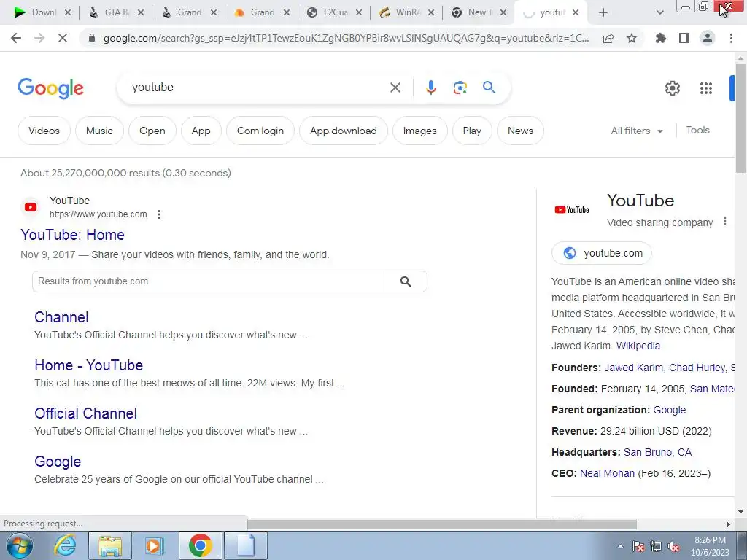The image size is (747, 560).
Task: Focus the Google search box with youtube
Action: pos(258,87)
